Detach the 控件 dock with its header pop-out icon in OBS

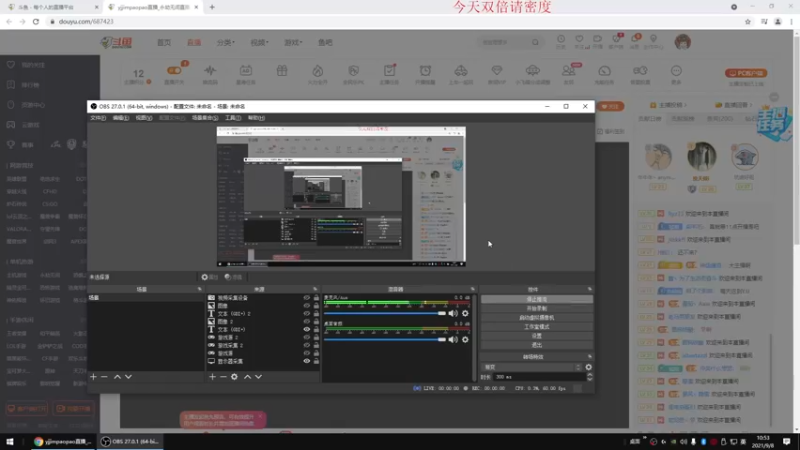[590, 289]
